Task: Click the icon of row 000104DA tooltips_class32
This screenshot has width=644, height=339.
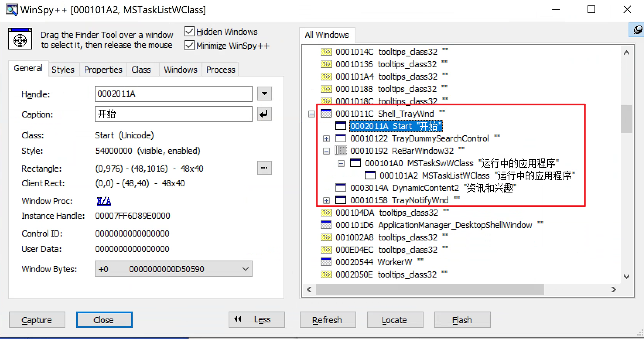Action: tap(326, 213)
